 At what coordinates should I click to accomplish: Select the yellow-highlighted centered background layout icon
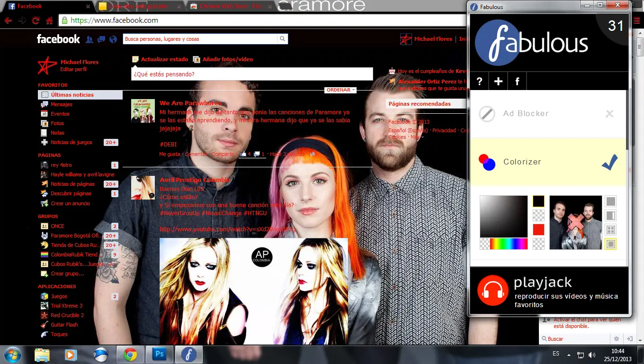(610, 244)
